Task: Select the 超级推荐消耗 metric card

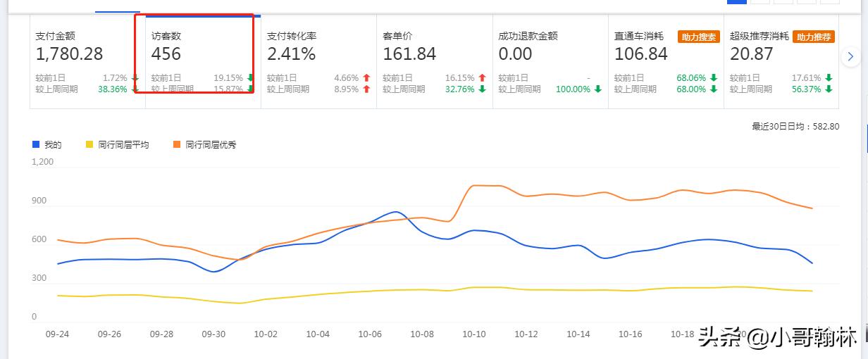Action: click(781, 63)
